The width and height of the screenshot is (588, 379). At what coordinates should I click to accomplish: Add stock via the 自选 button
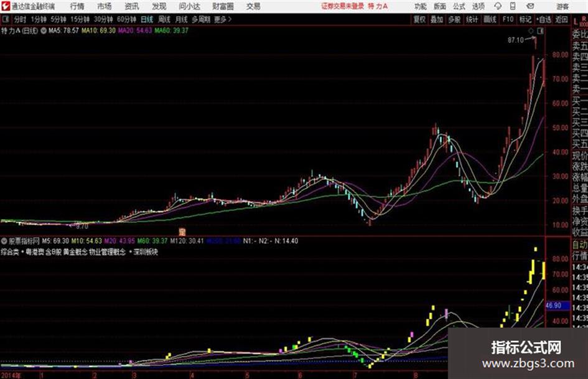pos(543,19)
